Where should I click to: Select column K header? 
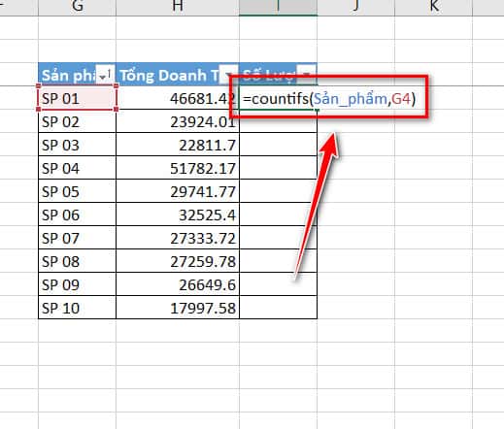coord(434,7)
